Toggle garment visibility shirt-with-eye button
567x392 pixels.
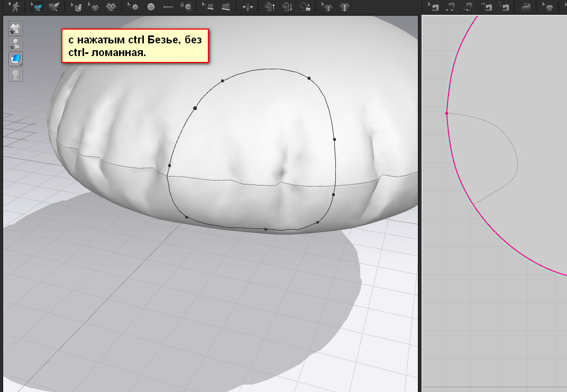coord(15,29)
